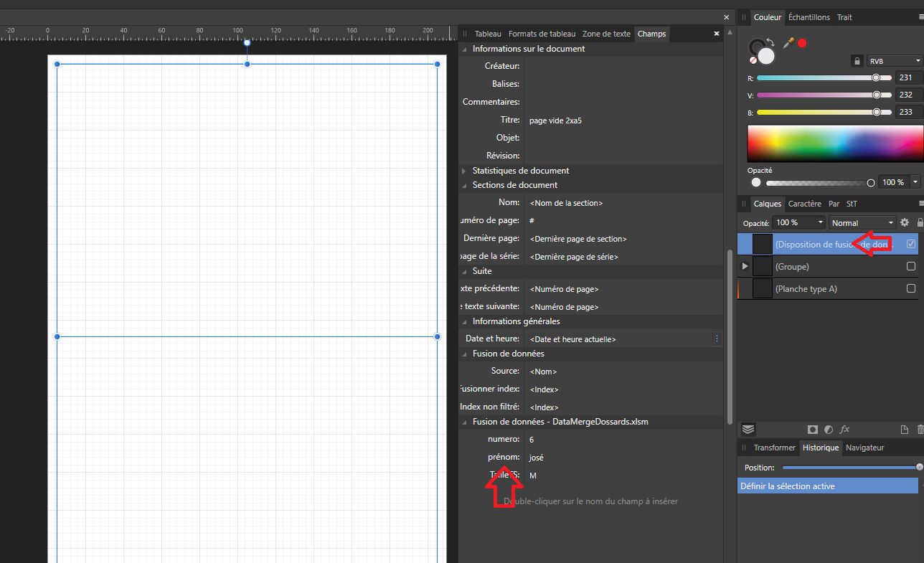The width and height of the screenshot is (924, 563).
Task: Select the (Groupe) layer thumbnail
Action: point(762,266)
